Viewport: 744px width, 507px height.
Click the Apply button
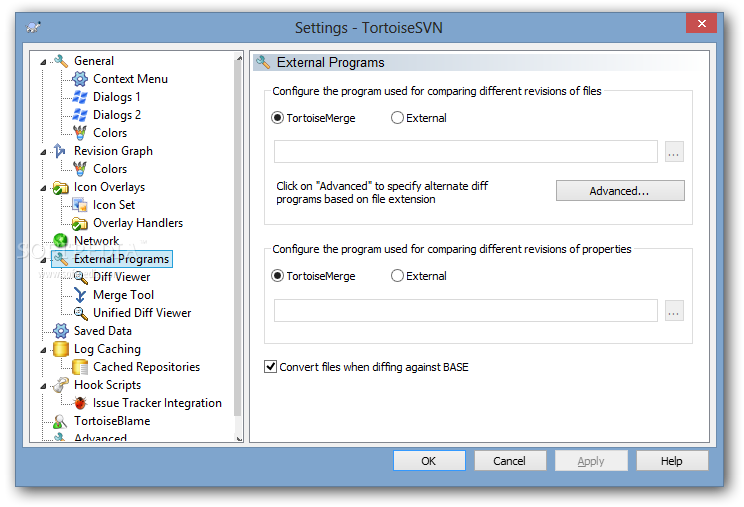click(591, 461)
